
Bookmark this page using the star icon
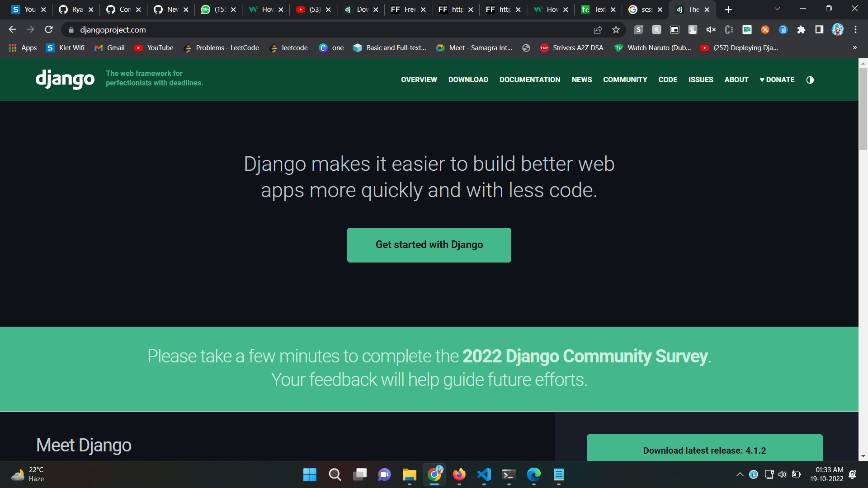[x=616, y=30]
